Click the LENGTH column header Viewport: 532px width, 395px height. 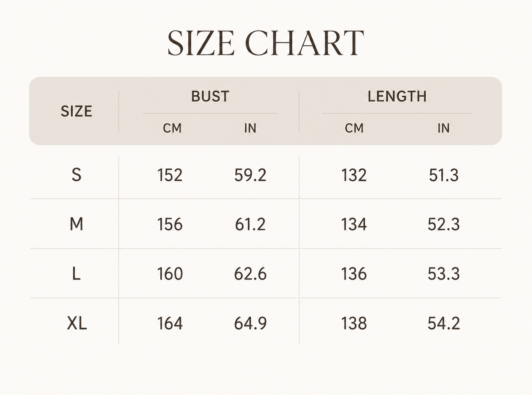397,96
